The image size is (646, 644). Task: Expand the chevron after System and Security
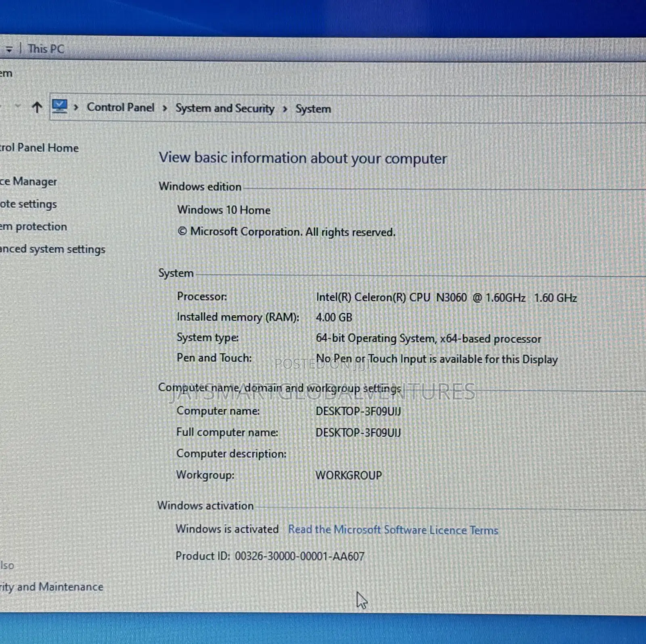click(x=285, y=109)
